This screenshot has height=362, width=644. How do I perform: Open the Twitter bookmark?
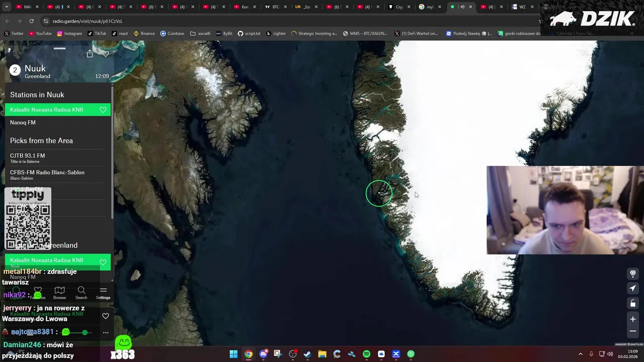pyautogui.click(x=14, y=34)
